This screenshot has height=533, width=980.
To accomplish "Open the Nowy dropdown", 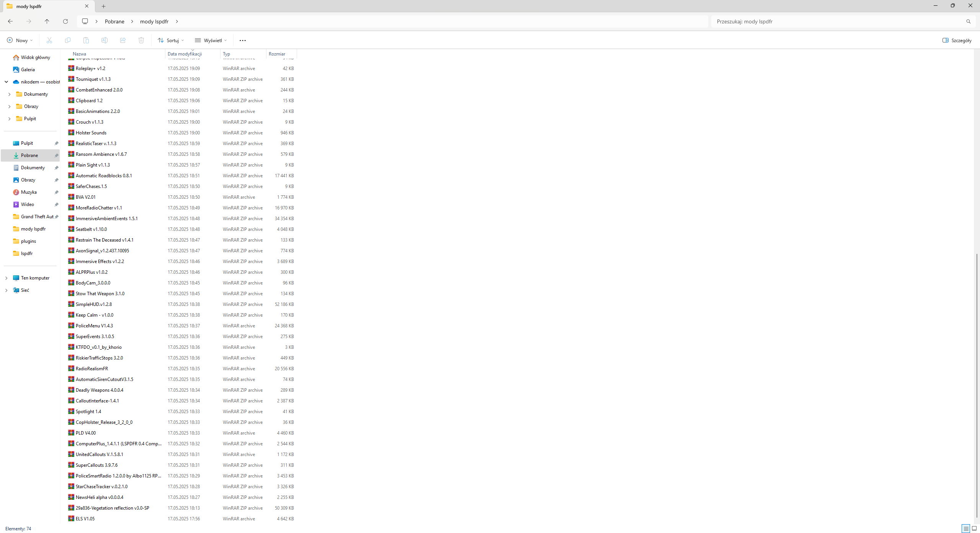I will coord(20,40).
